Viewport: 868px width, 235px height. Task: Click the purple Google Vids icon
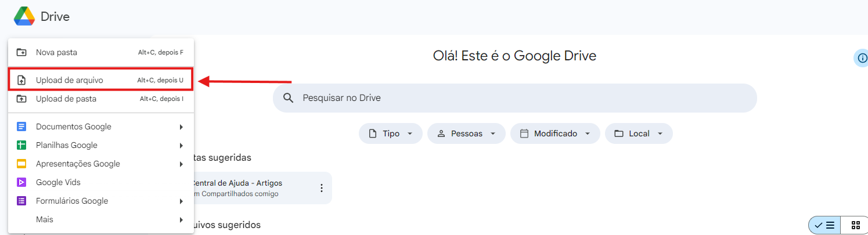pyautogui.click(x=21, y=182)
